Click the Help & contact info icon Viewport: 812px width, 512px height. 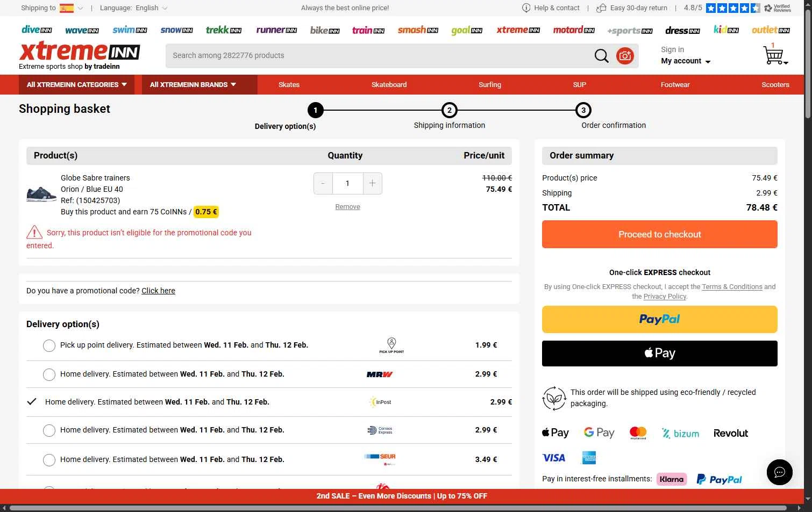(526, 8)
